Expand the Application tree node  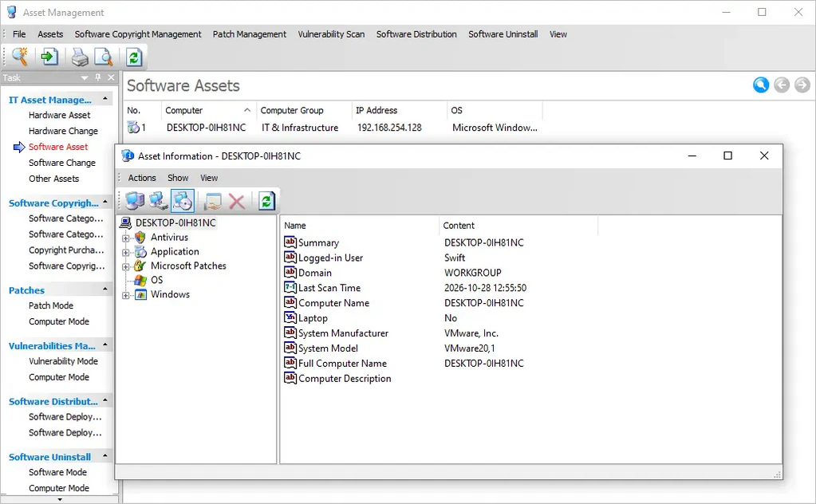125,252
